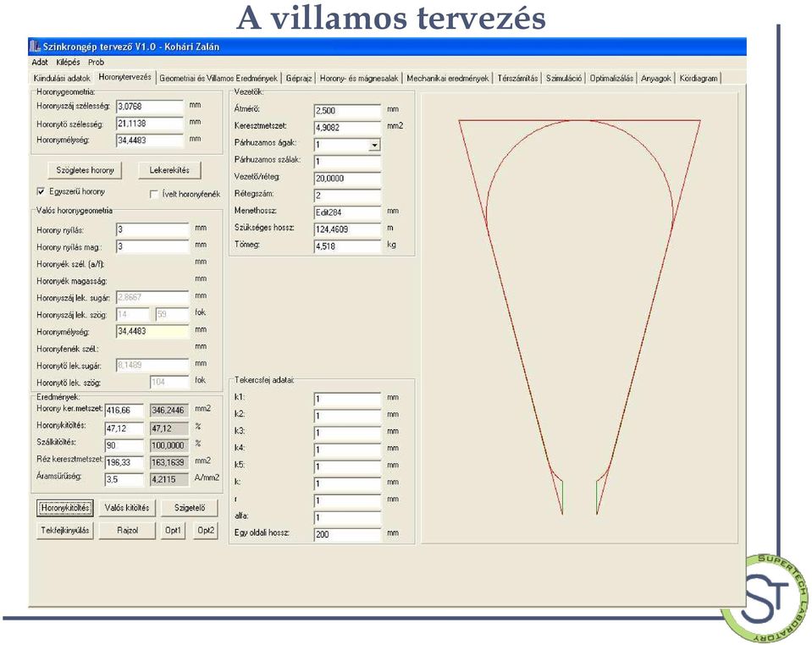Click the k2 input field
Screen dimensions: 812x645
347,416
